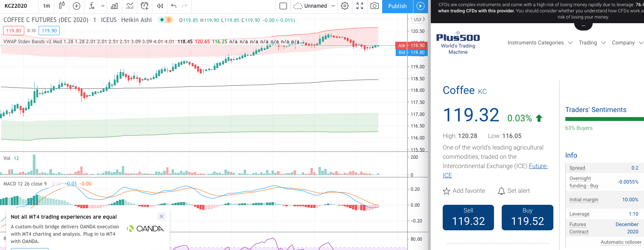Screen dimensions: 644x250
Task: Click the Add favorite label
Action: [469, 191]
